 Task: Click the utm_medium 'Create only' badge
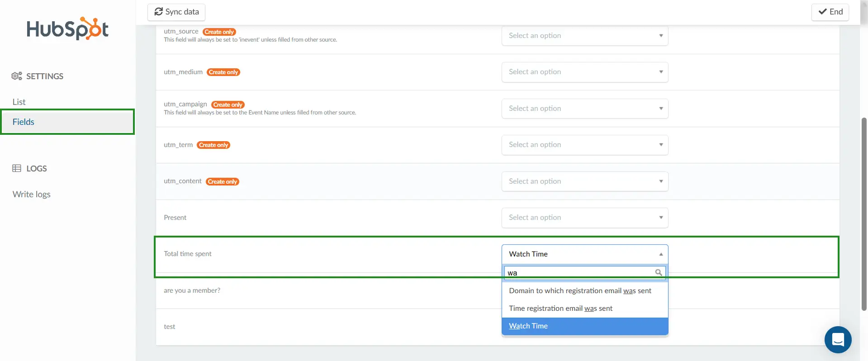coord(223,72)
